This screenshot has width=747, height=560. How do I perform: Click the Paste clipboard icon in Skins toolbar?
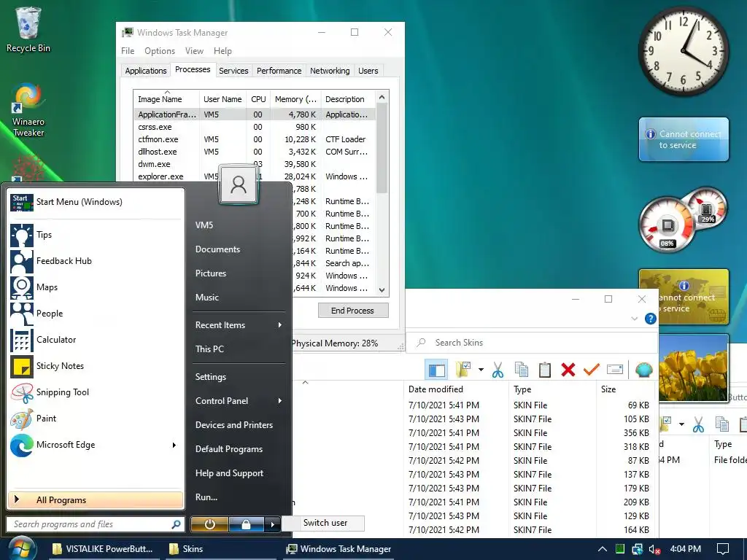544,370
